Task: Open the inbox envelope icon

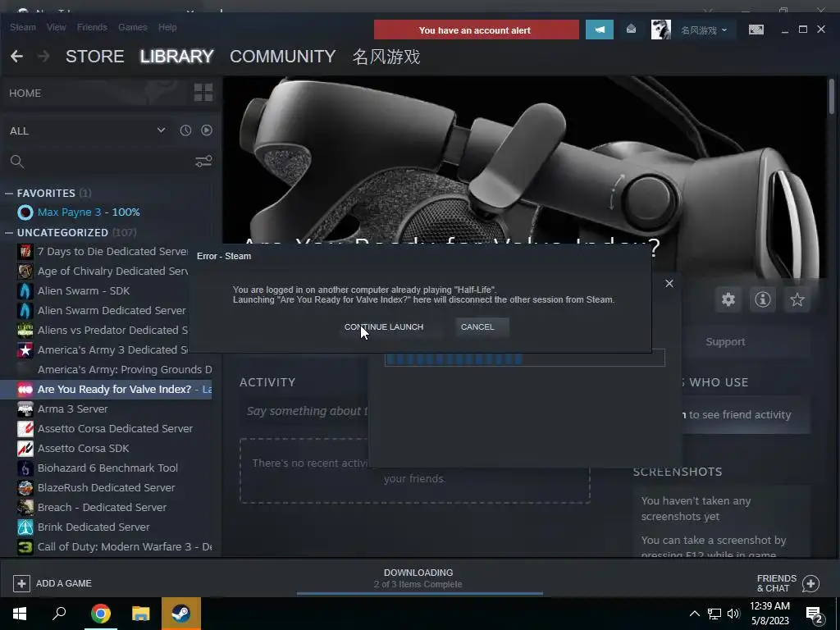Action: (x=631, y=30)
